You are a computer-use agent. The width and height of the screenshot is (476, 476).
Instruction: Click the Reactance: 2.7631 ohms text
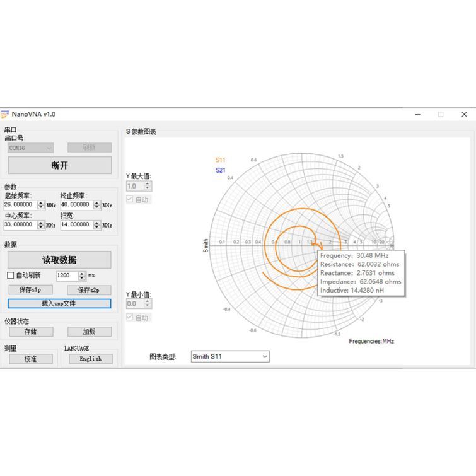(x=357, y=273)
